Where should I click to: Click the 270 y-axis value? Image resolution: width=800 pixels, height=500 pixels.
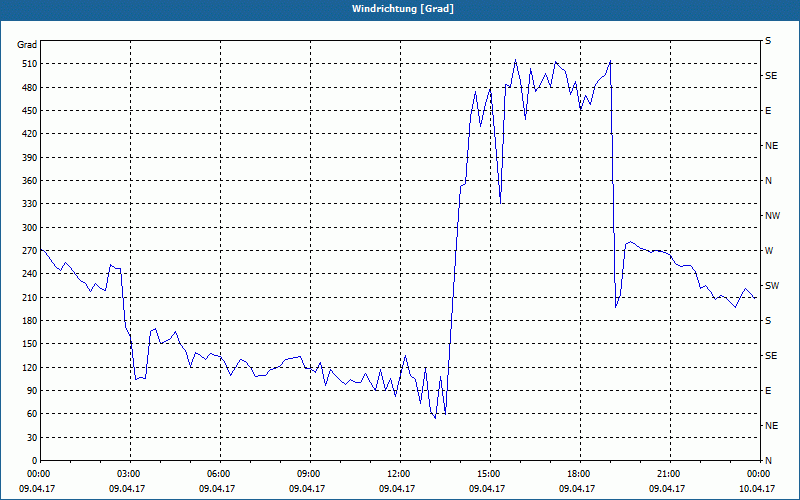(x=29, y=251)
